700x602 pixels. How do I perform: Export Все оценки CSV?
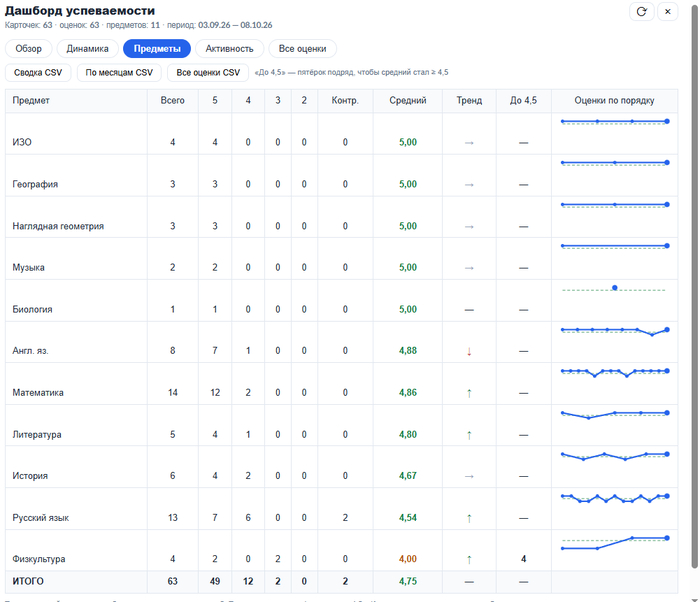click(208, 72)
